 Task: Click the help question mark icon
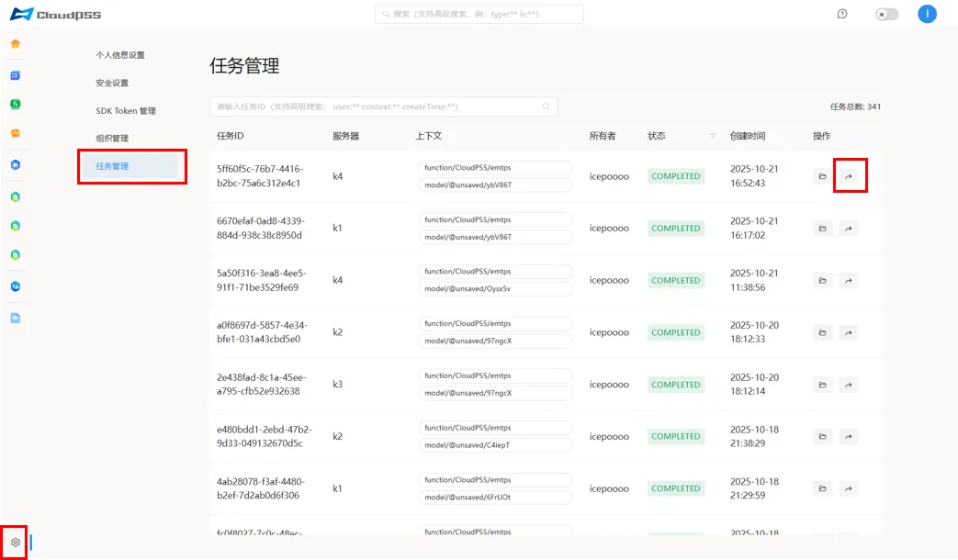tap(842, 14)
